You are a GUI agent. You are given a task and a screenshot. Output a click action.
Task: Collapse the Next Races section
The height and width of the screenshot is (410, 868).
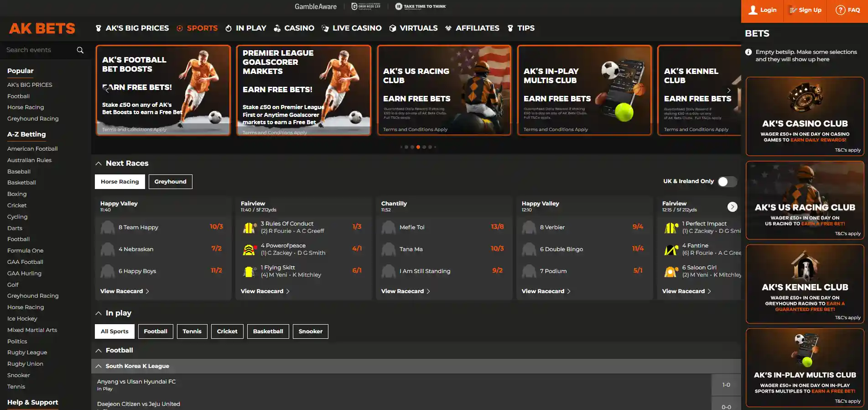(x=99, y=163)
